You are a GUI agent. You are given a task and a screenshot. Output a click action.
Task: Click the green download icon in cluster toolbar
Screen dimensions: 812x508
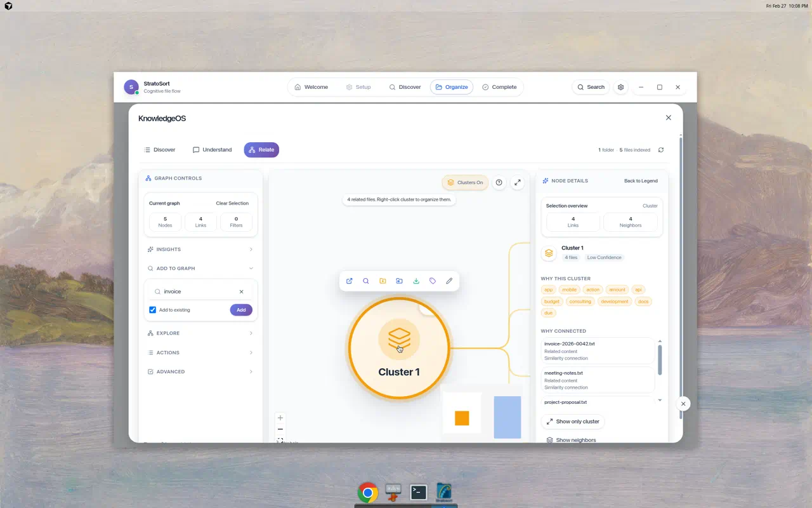(x=416, y=281)
